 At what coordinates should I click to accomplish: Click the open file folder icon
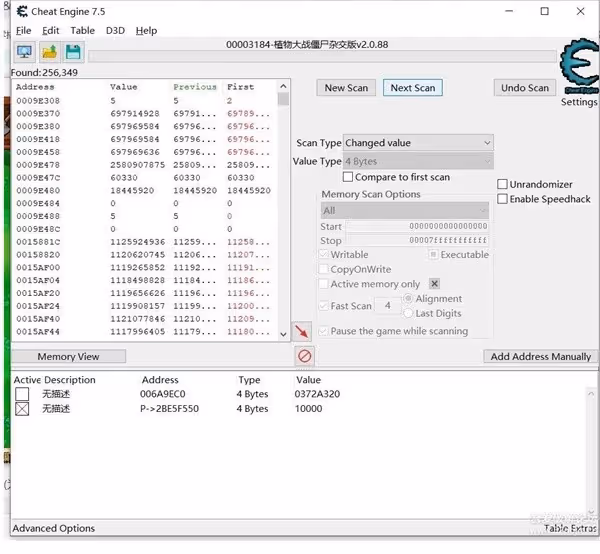click(x=49, y=52)
